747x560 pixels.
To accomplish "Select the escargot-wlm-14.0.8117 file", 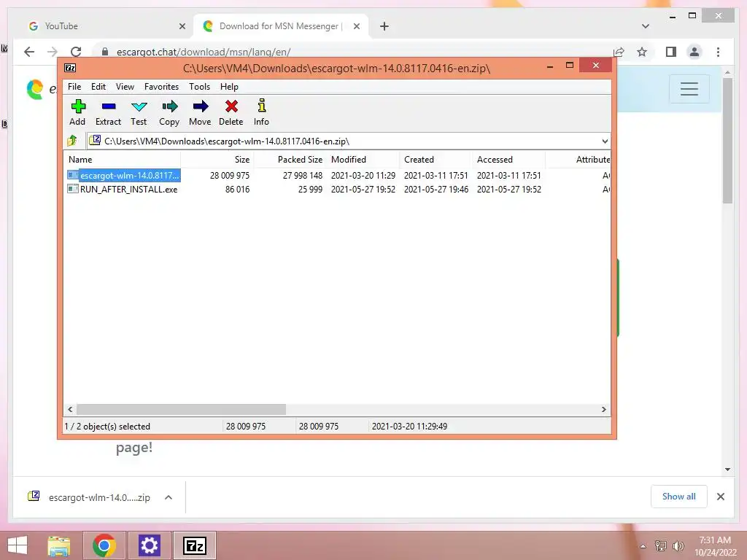I will 130,175.
